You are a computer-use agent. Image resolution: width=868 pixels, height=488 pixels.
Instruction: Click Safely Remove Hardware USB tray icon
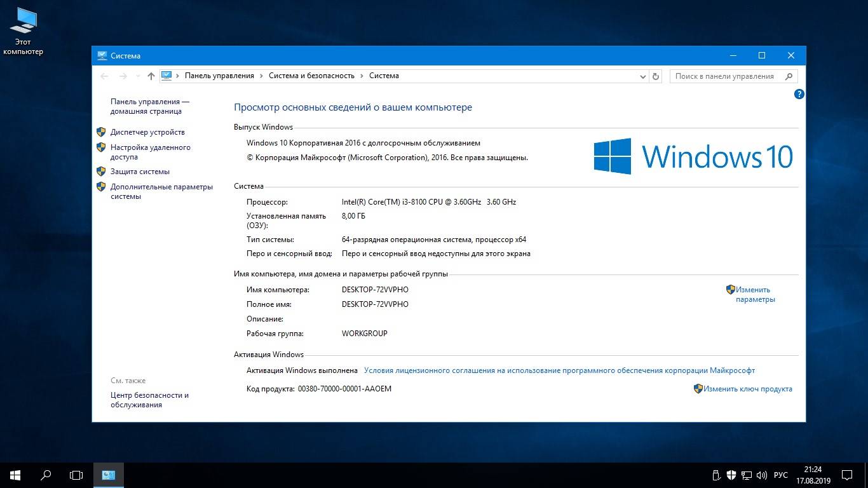(x=716, y=475)
